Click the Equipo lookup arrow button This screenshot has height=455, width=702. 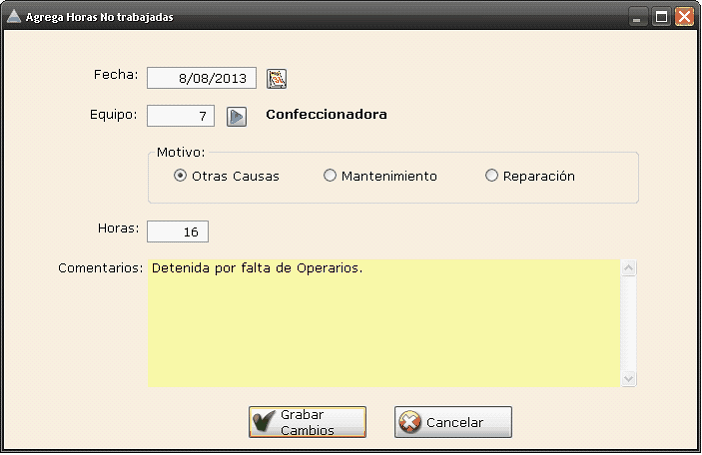236,117
